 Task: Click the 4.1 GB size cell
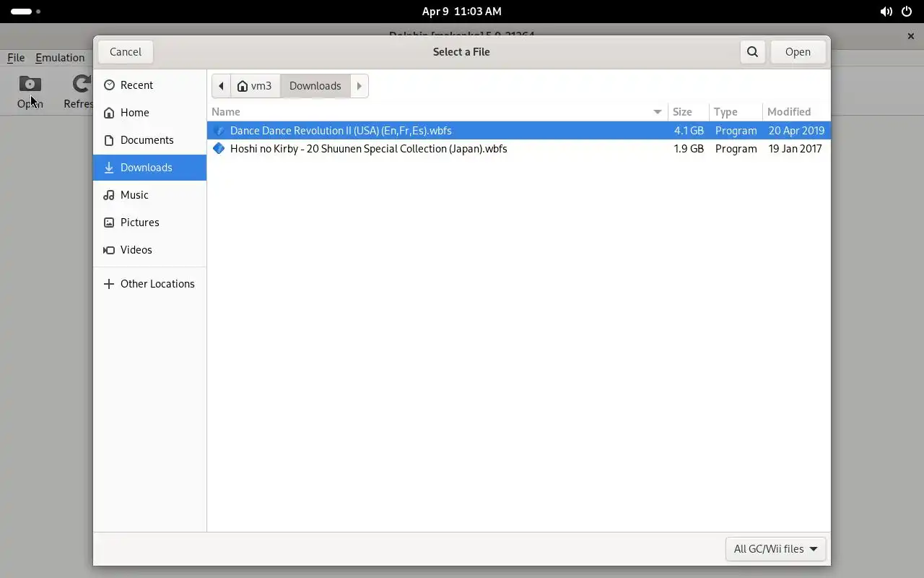(x=689, y=131)
